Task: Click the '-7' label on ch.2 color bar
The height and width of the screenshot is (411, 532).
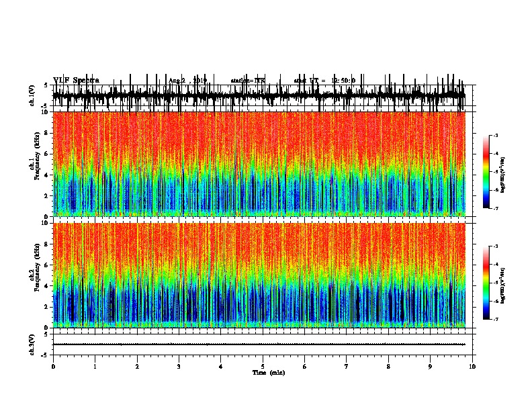Action: [495, 319]
